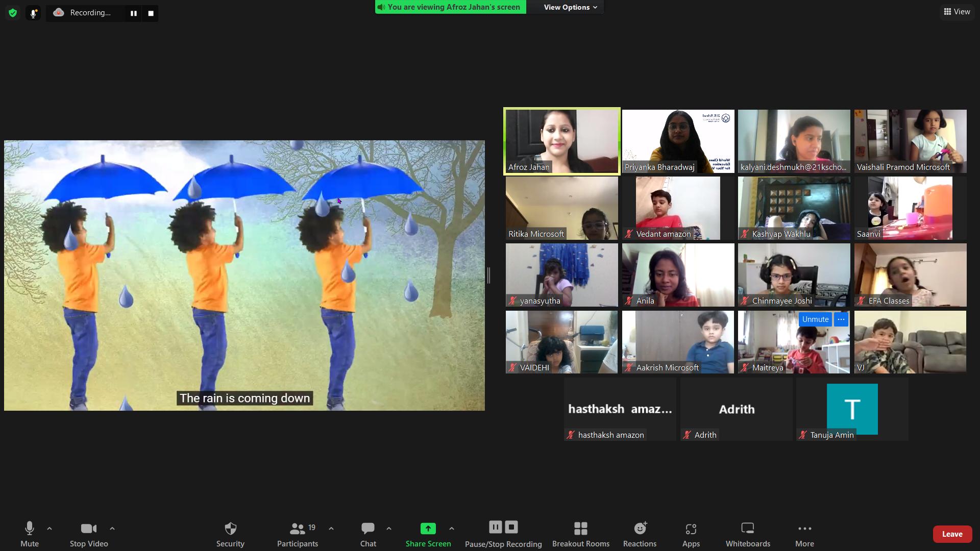Screen dimensions: 980x551
Task: Unmute Maitreya's video tile
Action: coord(815,319)
